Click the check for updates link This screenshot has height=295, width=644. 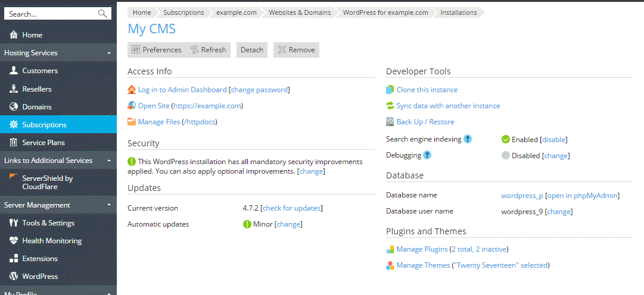pyautogui.click(x=292, y=208)
